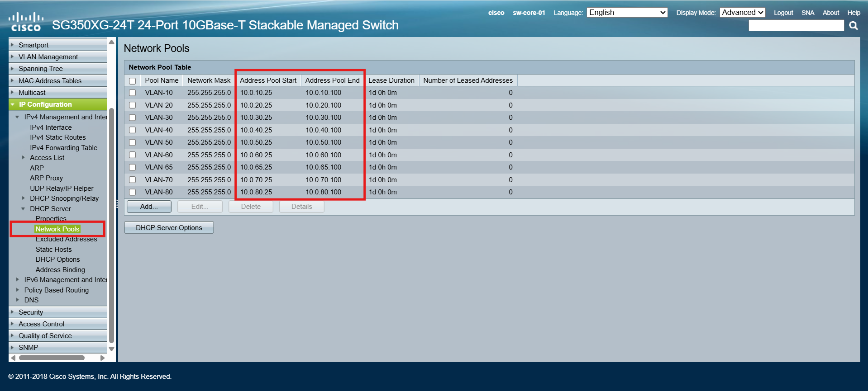Collapse the DHCP Server tree node
Image resolution: width=868 pixels, height=391 pixels.
23,209
